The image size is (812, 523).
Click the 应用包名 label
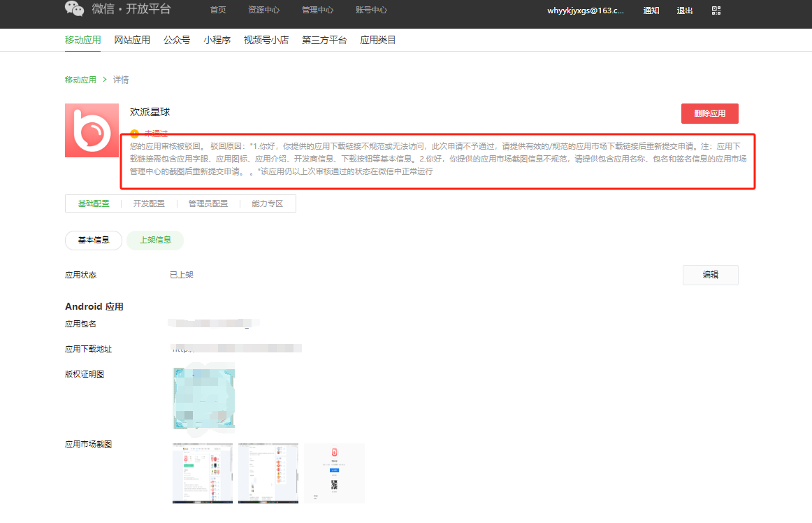click(80, 324)
